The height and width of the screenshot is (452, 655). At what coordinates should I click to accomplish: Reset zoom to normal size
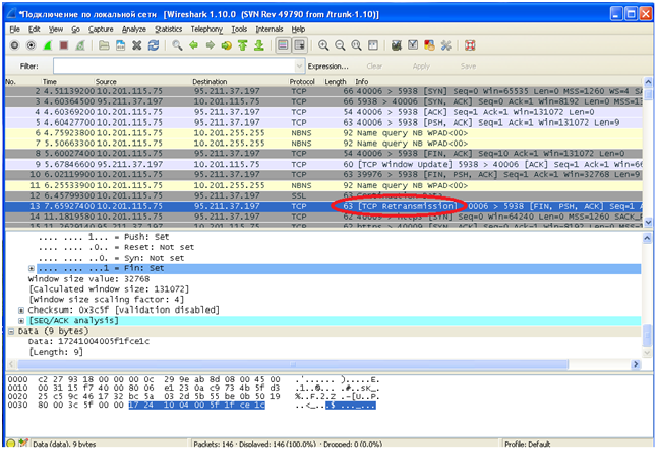click(356, 46)
